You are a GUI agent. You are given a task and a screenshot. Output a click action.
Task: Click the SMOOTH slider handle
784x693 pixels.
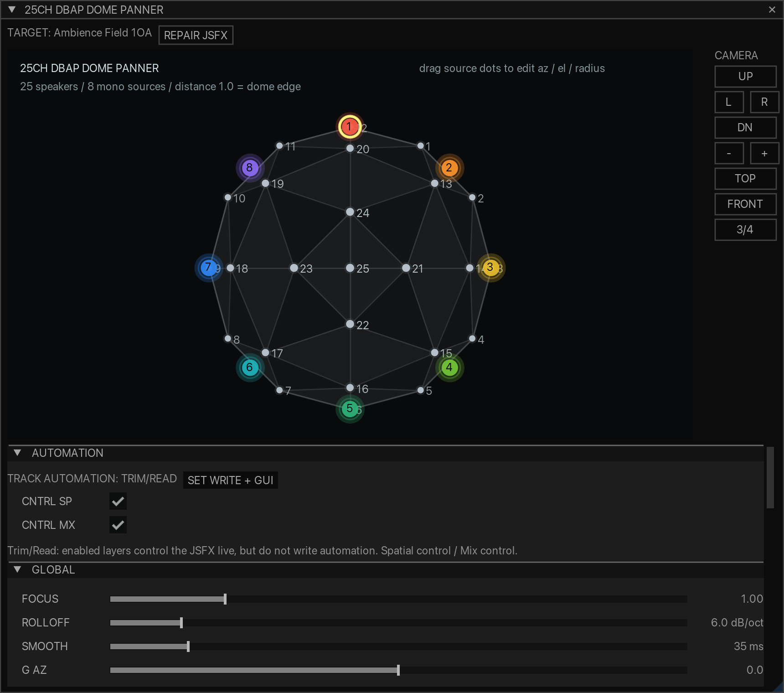point(188,646)
